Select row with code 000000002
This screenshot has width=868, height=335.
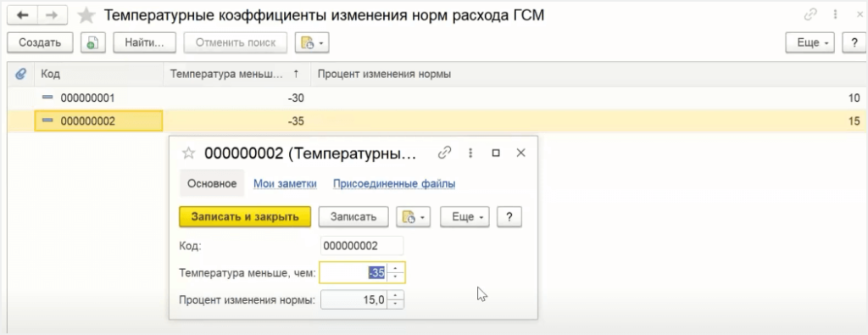[437, 120]
